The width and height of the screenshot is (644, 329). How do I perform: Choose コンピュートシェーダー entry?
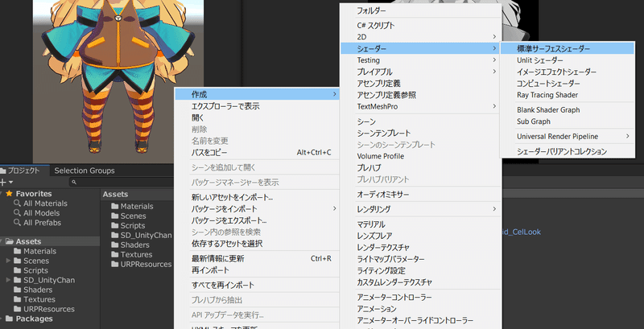(x=567, y=84)
